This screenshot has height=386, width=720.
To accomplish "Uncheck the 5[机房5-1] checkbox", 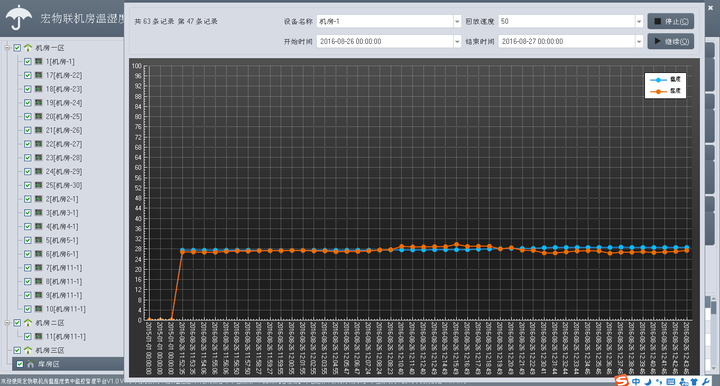I will (x=28, y=240).
